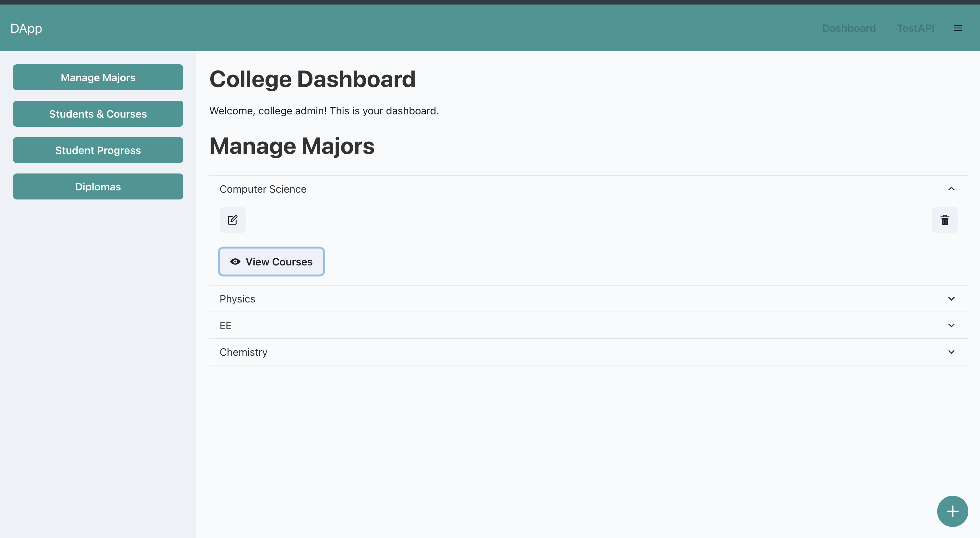Click the edit pencil icon for Computer Science
Image resolution: width=980 pixels, height=538 pixels.
tap(232, 220)
